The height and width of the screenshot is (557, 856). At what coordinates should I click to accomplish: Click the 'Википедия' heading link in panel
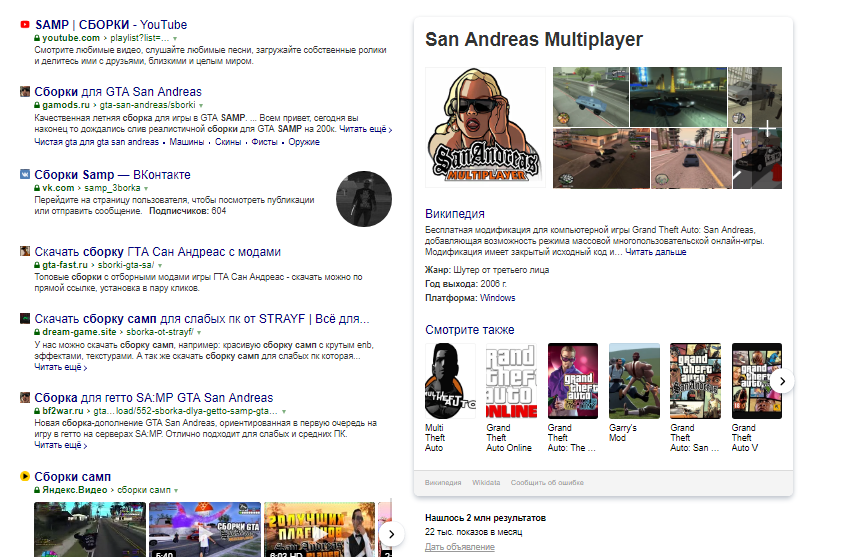[x=455, y=214]
